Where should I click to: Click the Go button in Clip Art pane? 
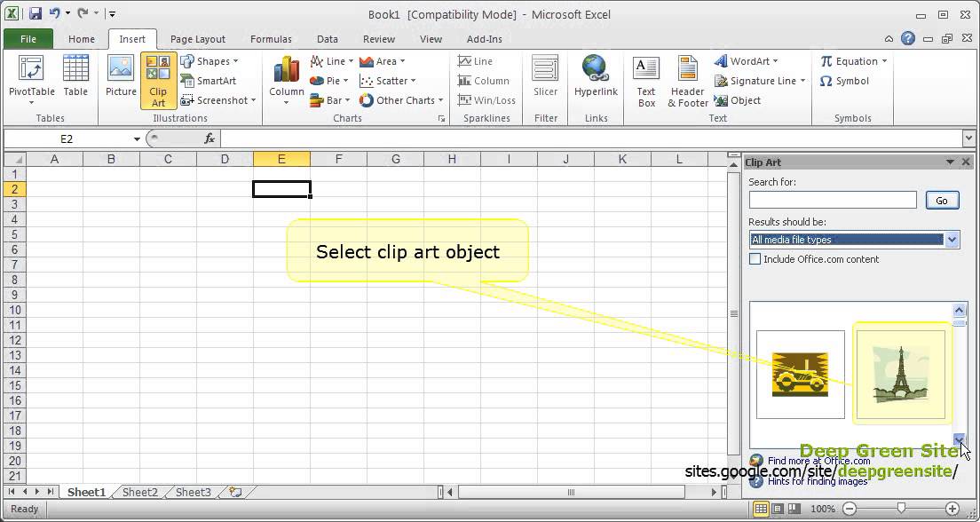[x=942, y=200]
